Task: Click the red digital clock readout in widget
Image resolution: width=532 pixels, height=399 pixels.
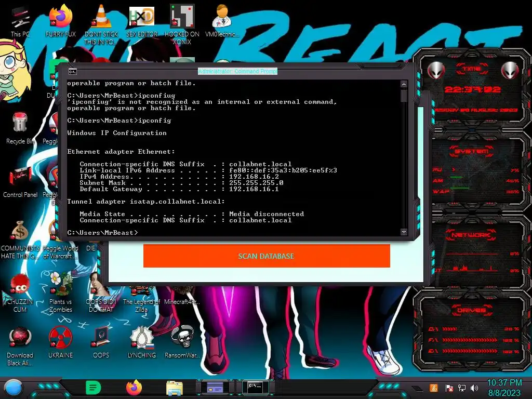Action: pos(472,89)
